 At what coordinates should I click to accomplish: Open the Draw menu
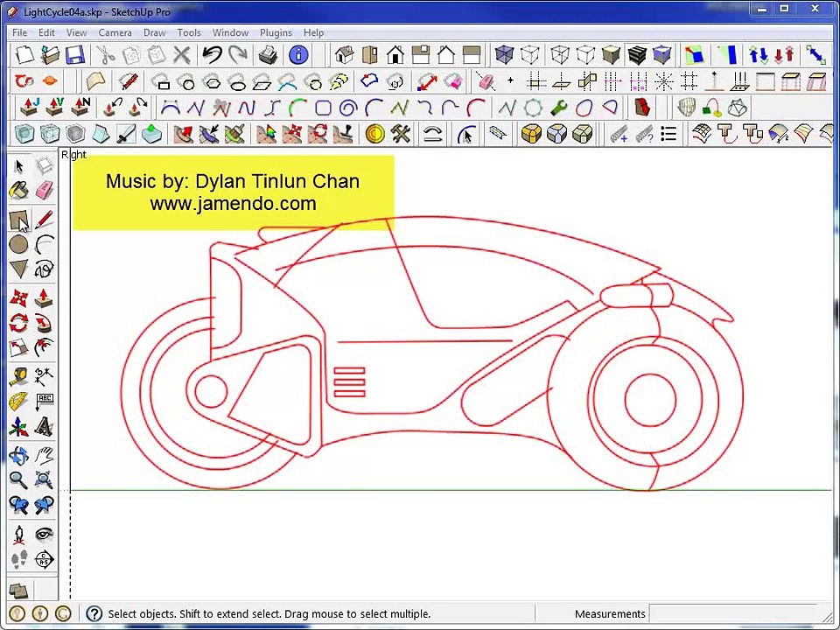point(154,32)
